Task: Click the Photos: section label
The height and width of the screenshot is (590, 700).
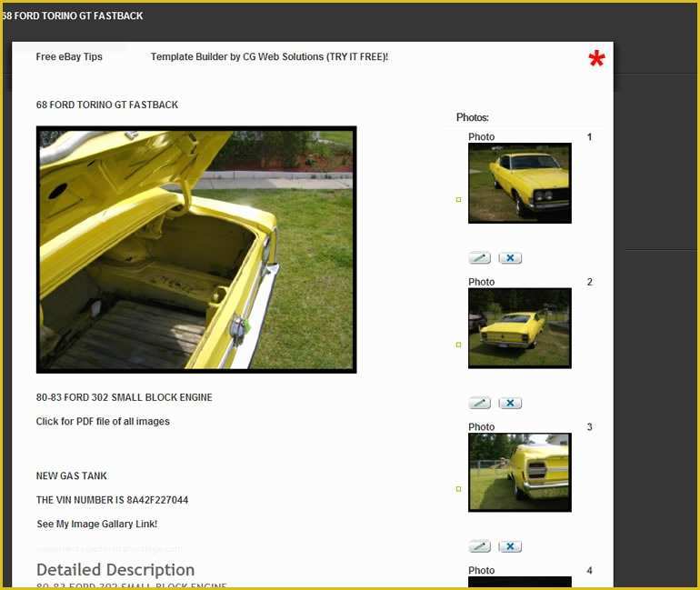Action: [473, 117]
